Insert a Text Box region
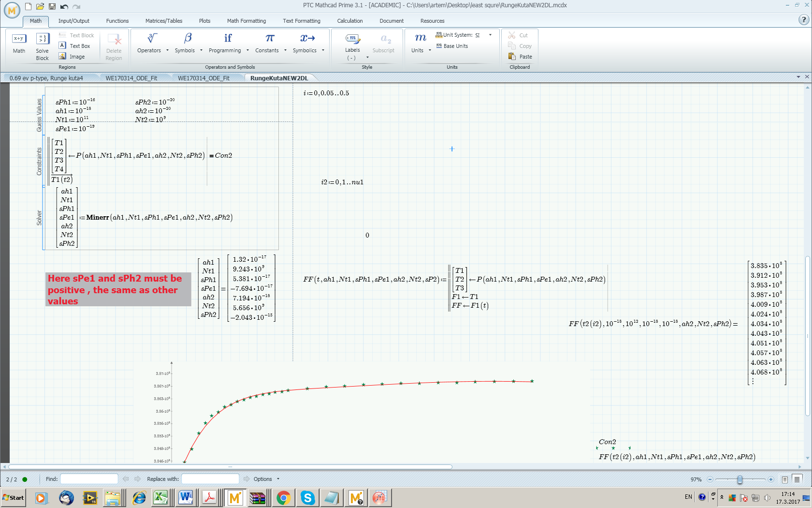 75,46
